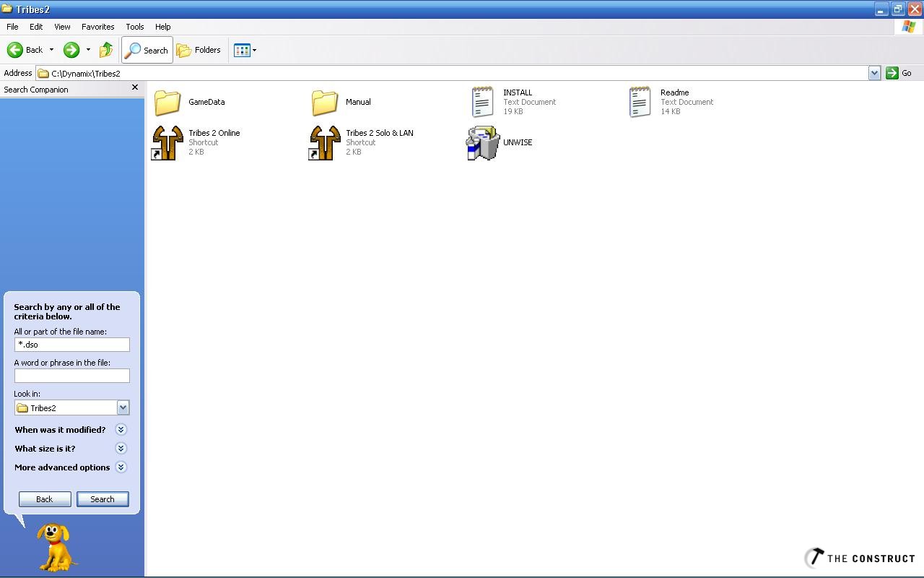
Task: Go up one folder level
Action: (x=106, y=50)
